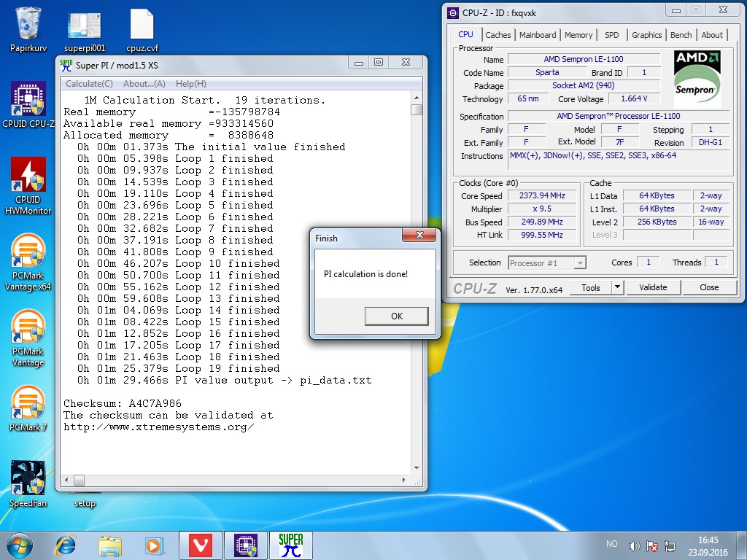Click the Checksum: A4C7A986 line

pyautogui.click(x=123, y=403)
